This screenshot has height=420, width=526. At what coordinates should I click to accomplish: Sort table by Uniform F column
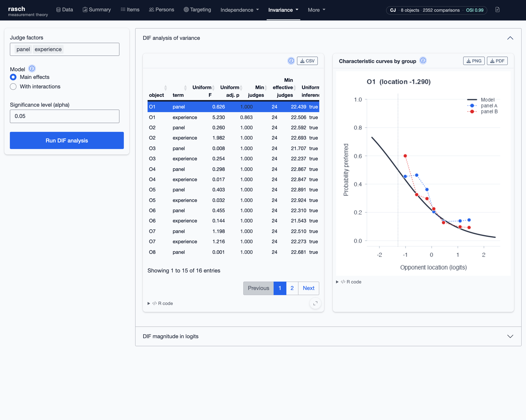coord(203,88)
